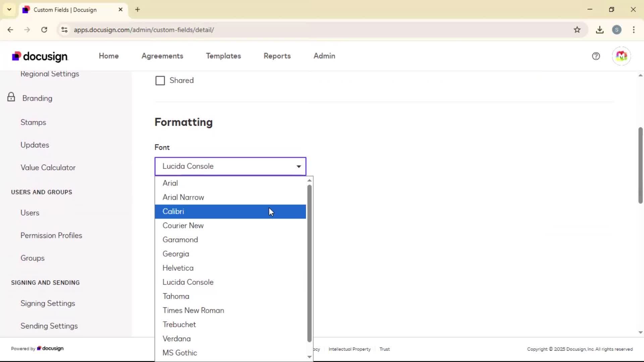Click the browser back arrow
Viewport: 644px width, 362px height.
click(10, 30)
